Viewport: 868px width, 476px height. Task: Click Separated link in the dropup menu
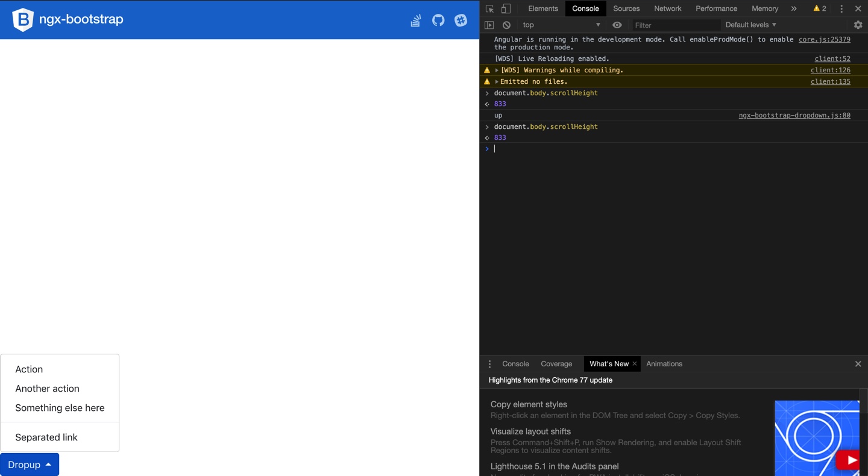46,437
